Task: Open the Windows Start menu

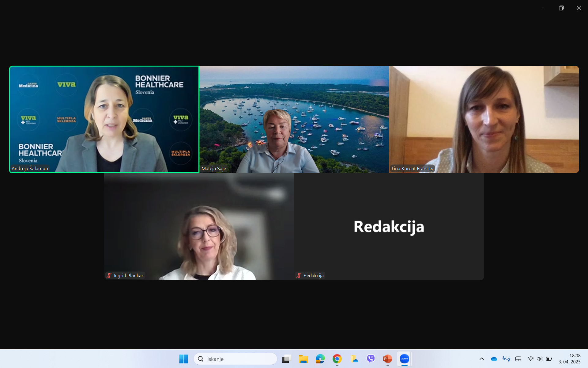Action: tap(183, 359)
